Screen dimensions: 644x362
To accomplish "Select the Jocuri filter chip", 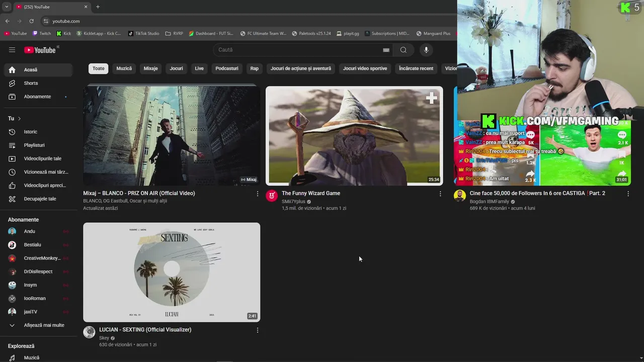I will (x=176, y=68).
